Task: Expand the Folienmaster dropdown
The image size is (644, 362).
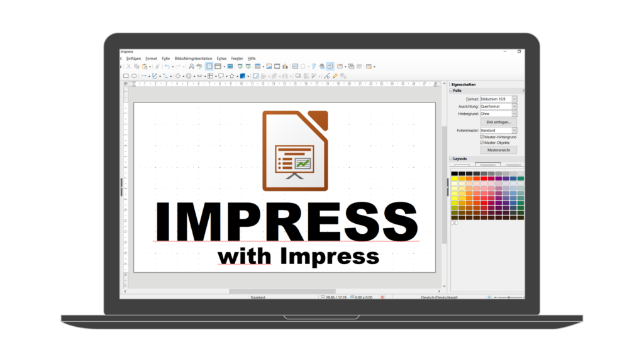Action: (x=514, y=130)
